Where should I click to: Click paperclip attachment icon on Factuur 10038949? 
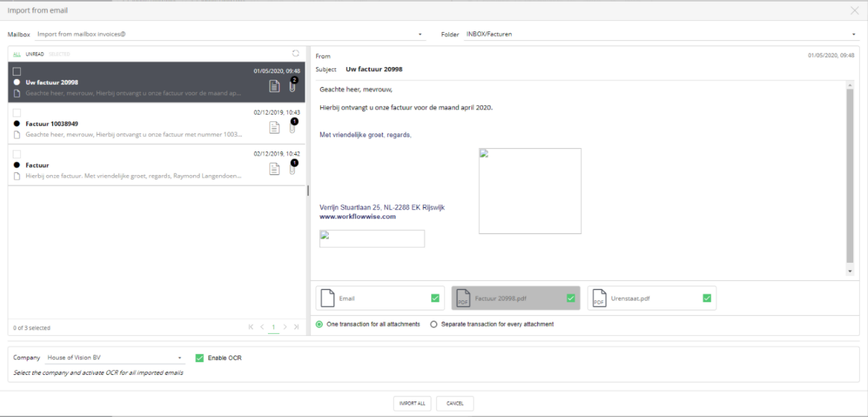pyautogui.click(x=292, y=127)
